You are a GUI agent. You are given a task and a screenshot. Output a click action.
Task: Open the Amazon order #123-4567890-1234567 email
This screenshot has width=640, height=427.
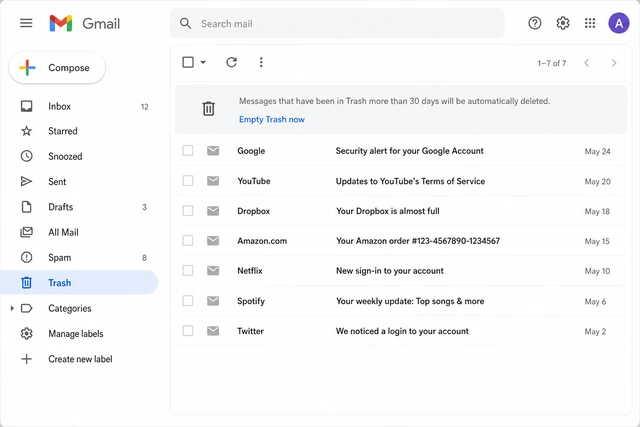coord(402,241)
